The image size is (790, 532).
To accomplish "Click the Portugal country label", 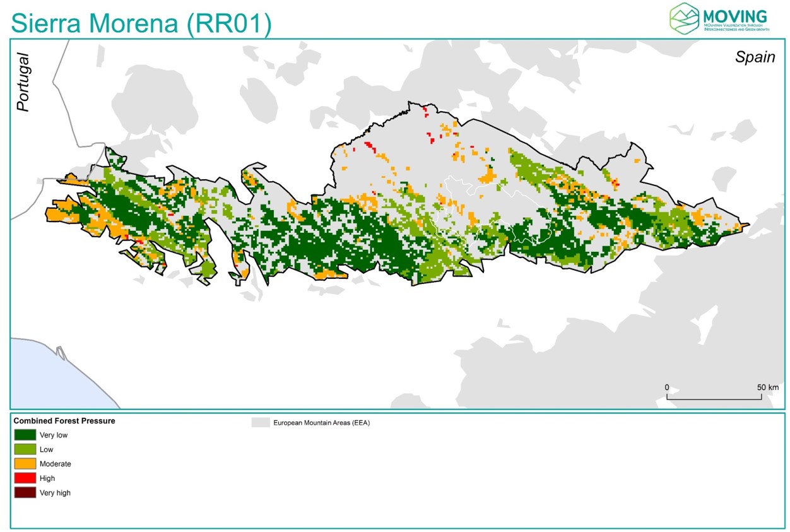I will (x=23, y=82).
